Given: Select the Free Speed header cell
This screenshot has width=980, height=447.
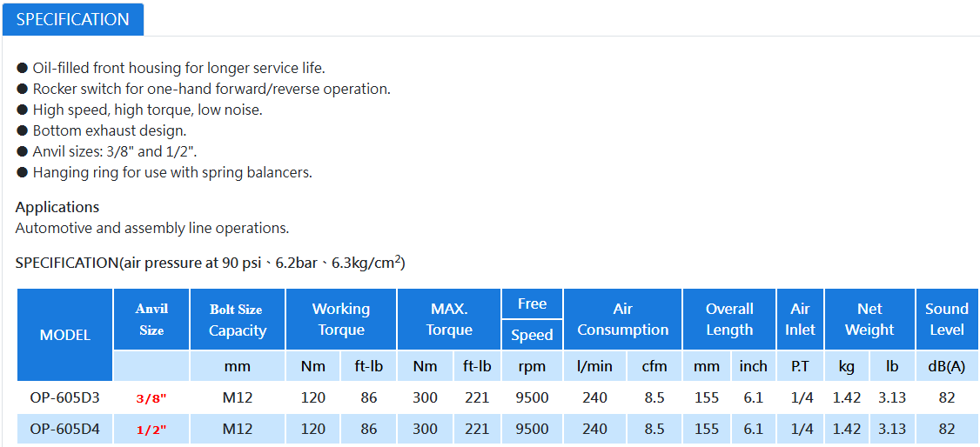Looking at the screenshot, I should click(x=532, y=319).
